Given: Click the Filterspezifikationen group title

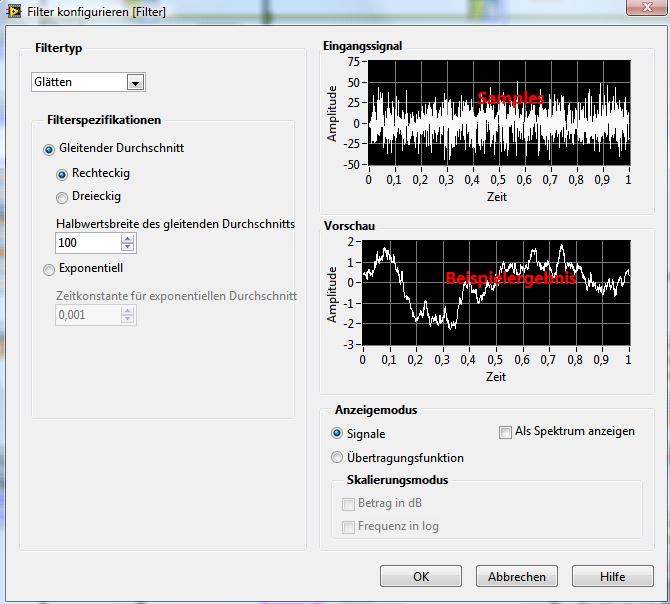Looking at the screenshot, I should [104, 120].
